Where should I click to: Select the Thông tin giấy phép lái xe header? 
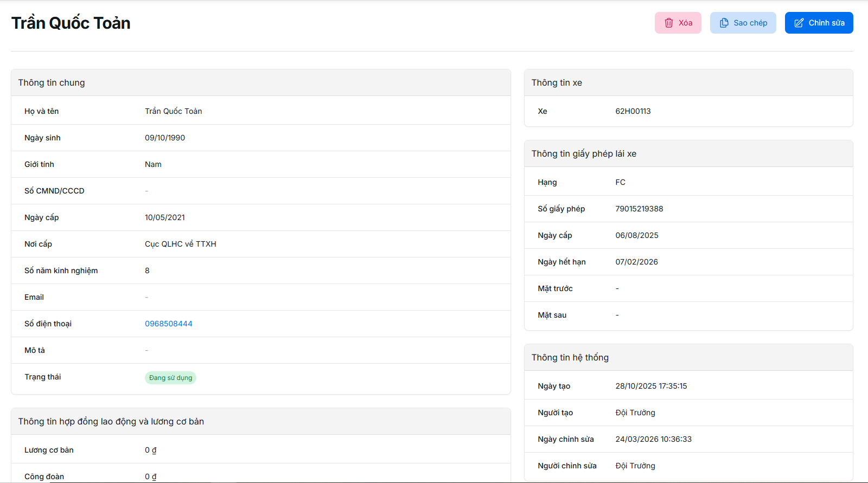tap(584, 153)
